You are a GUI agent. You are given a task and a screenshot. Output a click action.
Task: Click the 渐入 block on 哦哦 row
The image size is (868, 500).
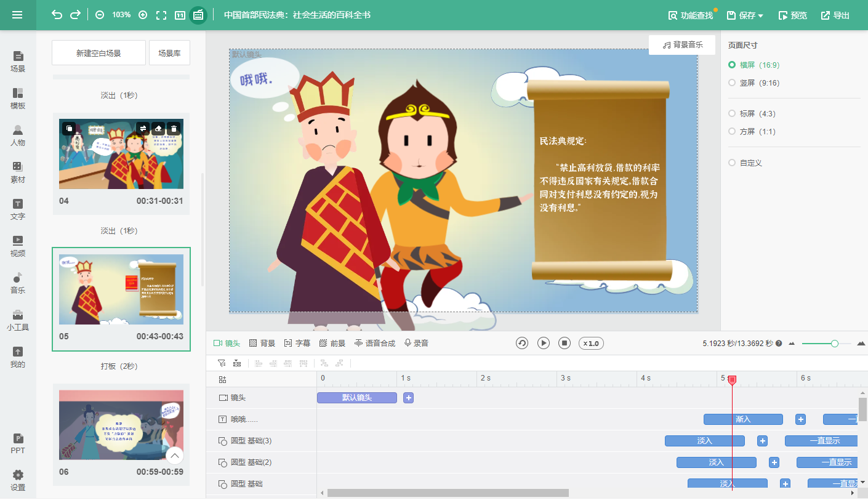(x=743, y=419)
